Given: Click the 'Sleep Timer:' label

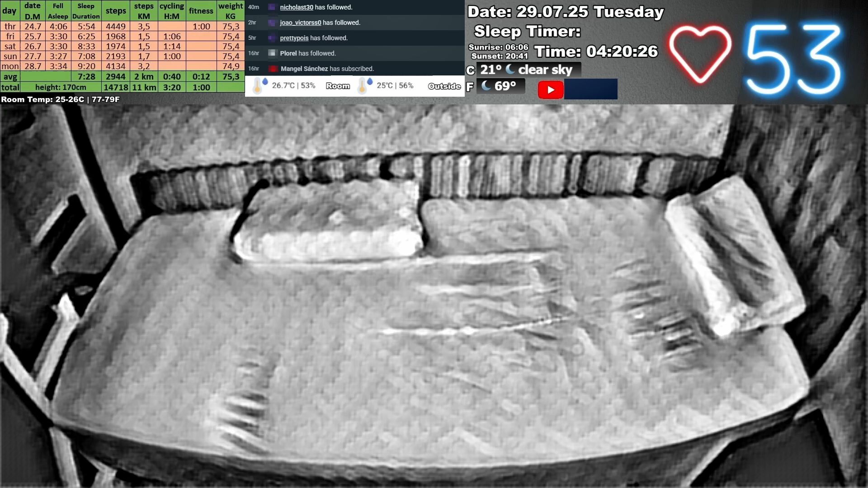Looking at the screenshot, I should click(x=527, y=32).
